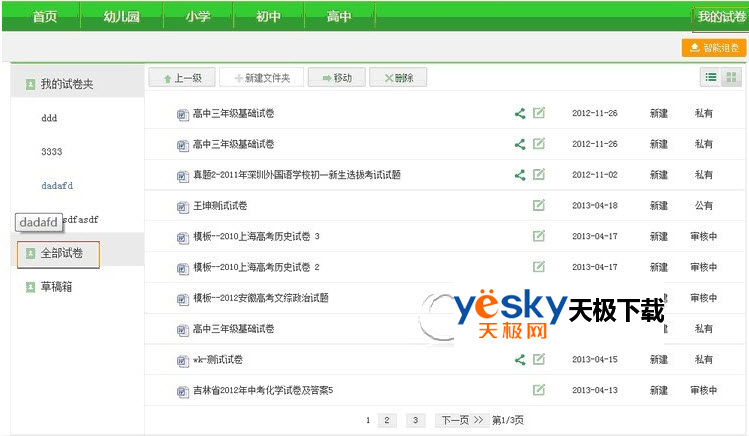Collapse the 我的试卷夹 folder tree
Viewport: 749px width, 436px height.
coord(30,84)
